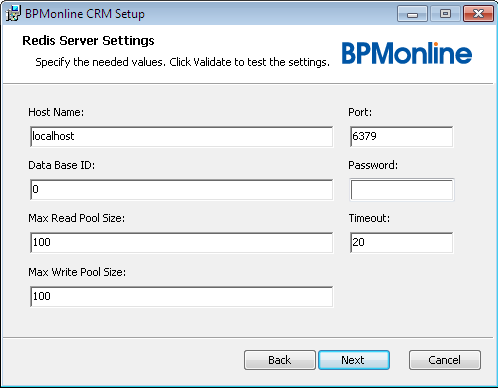Image resolution: width=498 pixels, height=388 pixels.
Task: Click the 'BPMonline CRM Setup' window title
Action: coord(85,14)
